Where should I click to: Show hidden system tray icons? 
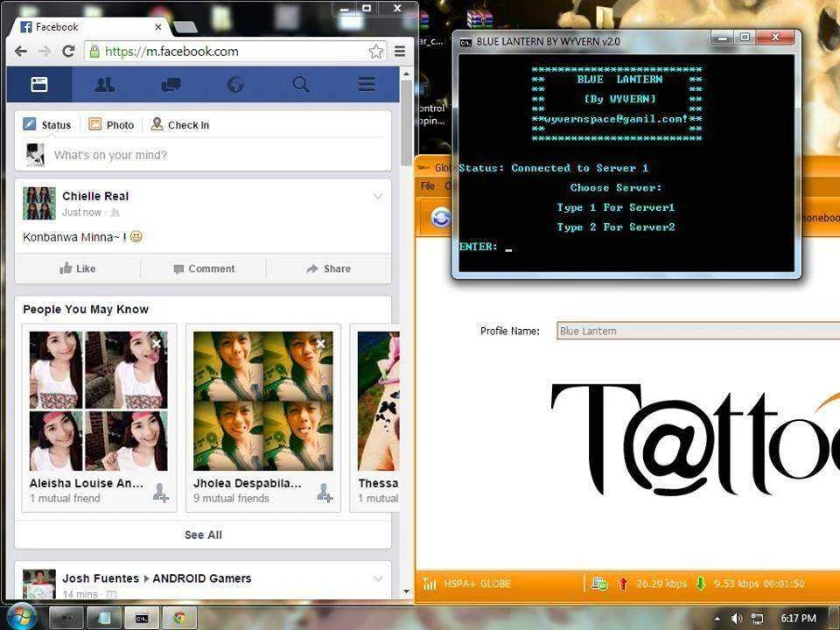pyautogui.click(x=717, y=619)
